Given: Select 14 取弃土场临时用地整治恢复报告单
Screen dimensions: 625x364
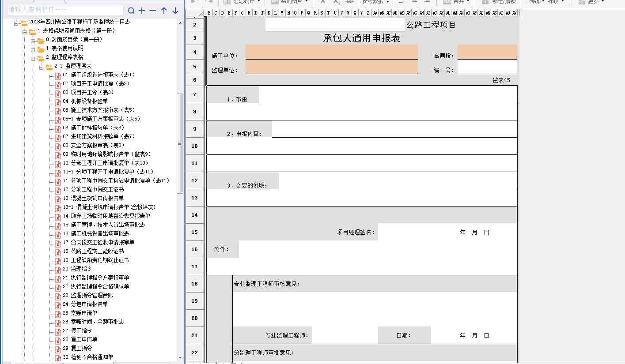Looking at the screenshot, I should [106, 216].
